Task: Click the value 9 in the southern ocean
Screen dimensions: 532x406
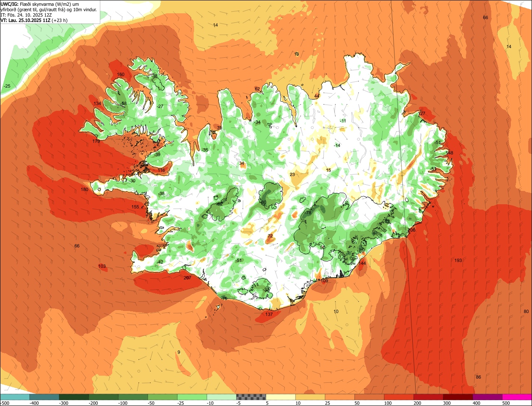Action: 179,352
